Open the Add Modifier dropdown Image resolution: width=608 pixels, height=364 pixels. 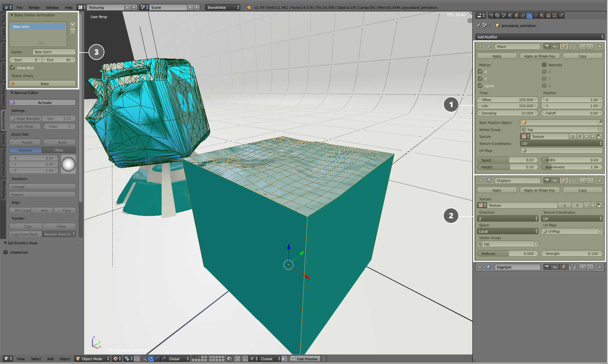pyautogui.click(x=540, y=37)
